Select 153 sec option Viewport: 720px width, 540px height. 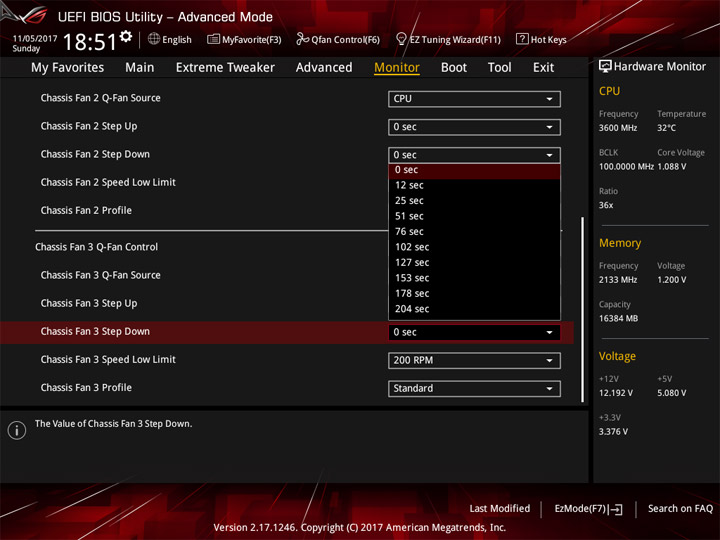click(474, 278)
